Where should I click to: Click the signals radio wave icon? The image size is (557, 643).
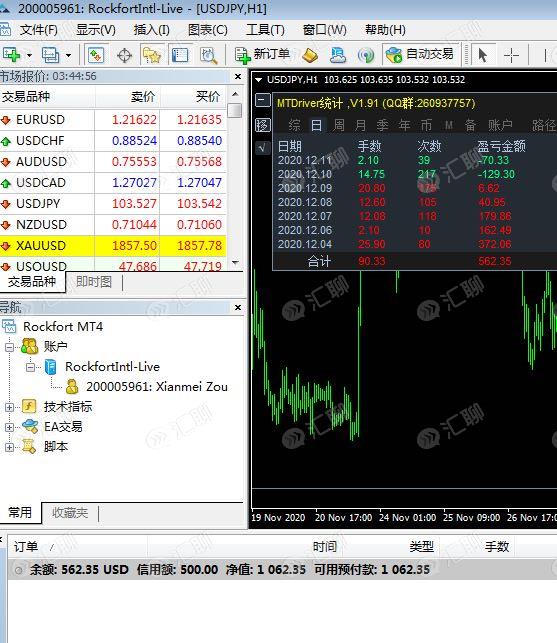pyautogui.click(x=365, y=55)
